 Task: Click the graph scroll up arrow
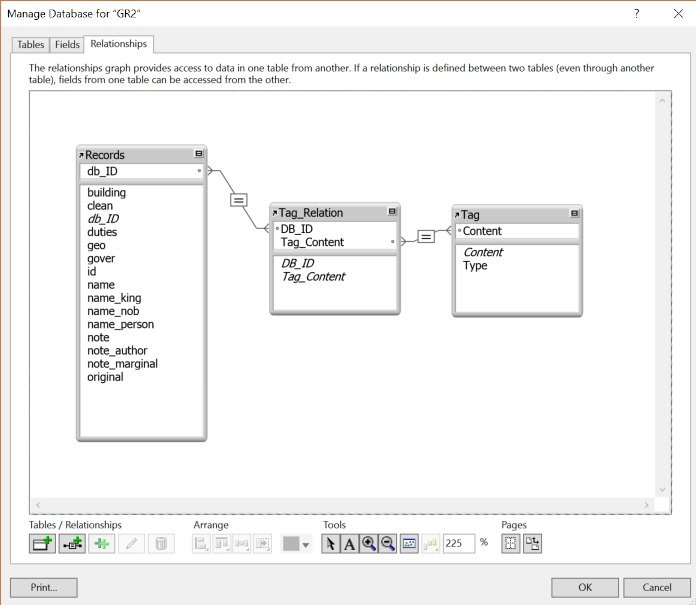point(662,101)
